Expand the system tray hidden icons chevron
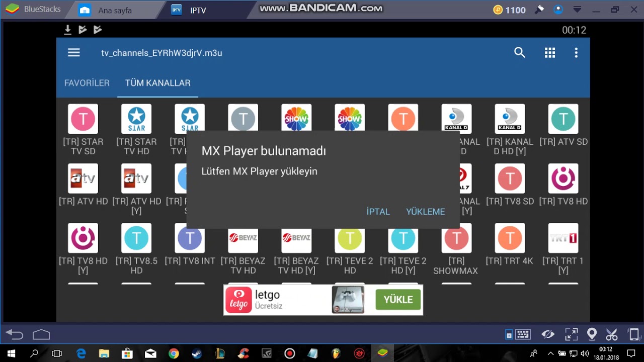Viewport: 644px width, 362px height. pos(550,353)
